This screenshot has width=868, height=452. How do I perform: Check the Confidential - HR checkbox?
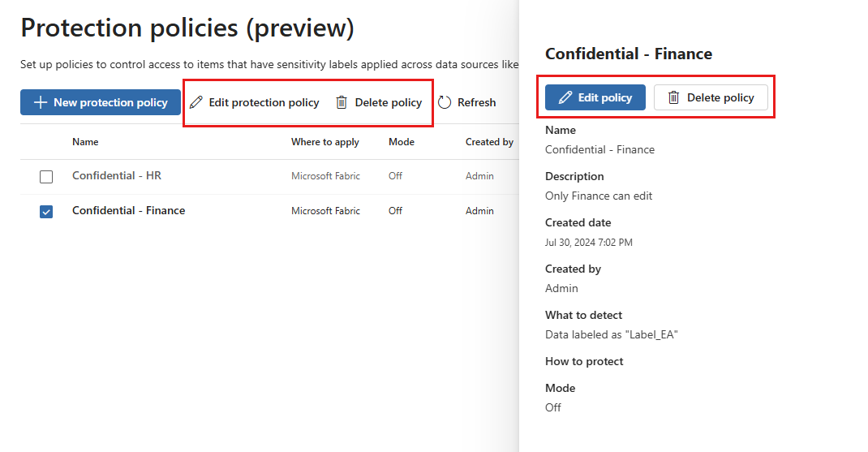(x=46, y=177)
